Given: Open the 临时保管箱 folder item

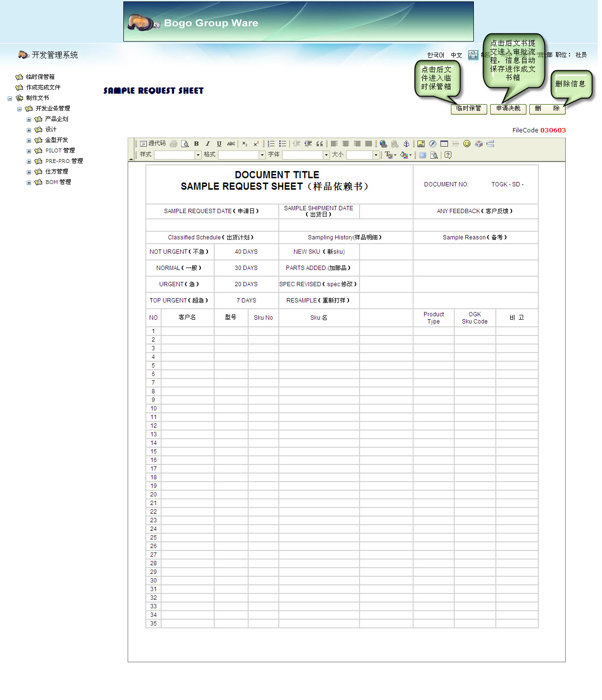Looking at the screenshot, I should pyautogui.click(x=40, y=77).
